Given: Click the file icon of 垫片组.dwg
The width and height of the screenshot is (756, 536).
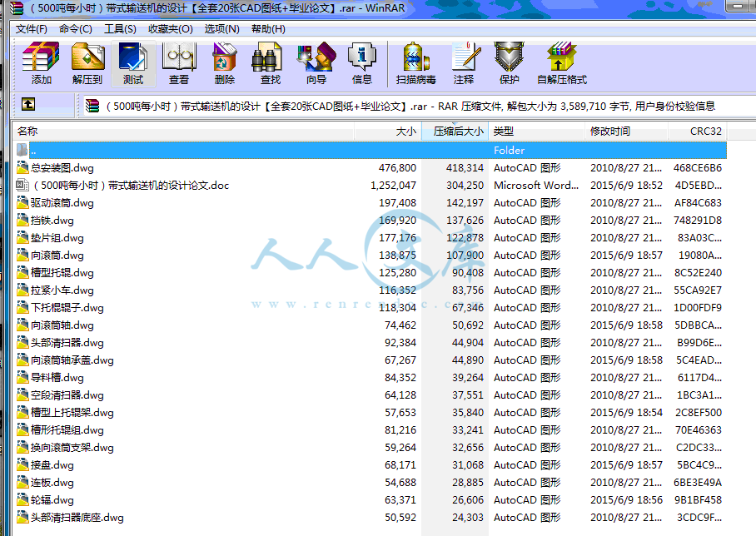Looking at the screenshot, I should tap(22, 237).
